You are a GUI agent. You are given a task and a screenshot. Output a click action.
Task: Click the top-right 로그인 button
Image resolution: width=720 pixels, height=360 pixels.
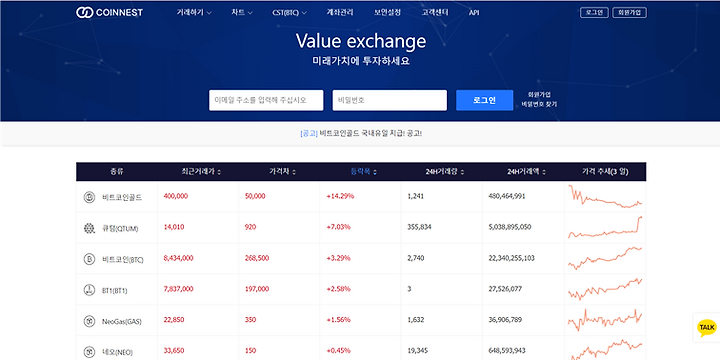tap(594, 12)
